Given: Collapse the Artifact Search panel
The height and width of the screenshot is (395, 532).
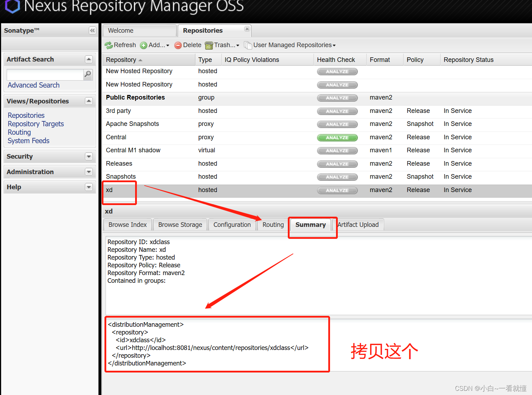Looking at the screenshot, I should [89, 59].
